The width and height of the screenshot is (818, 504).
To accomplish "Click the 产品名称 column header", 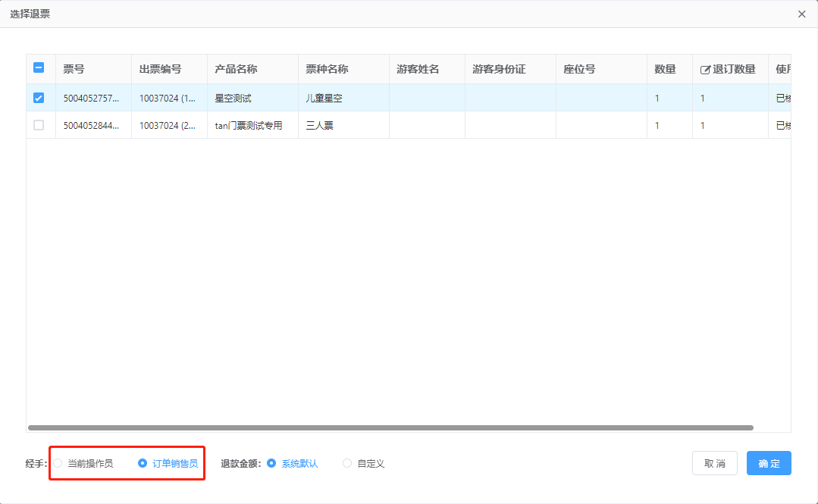I will (x=236, y=69).
